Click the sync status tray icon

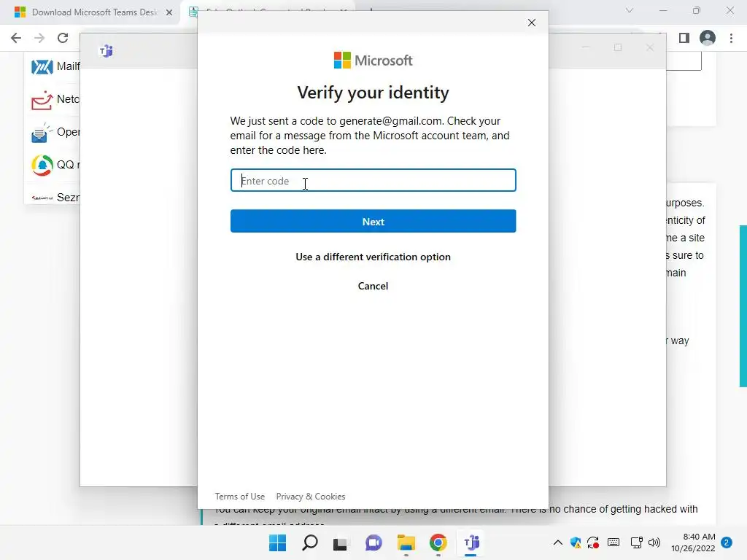[x=593, y=542]
